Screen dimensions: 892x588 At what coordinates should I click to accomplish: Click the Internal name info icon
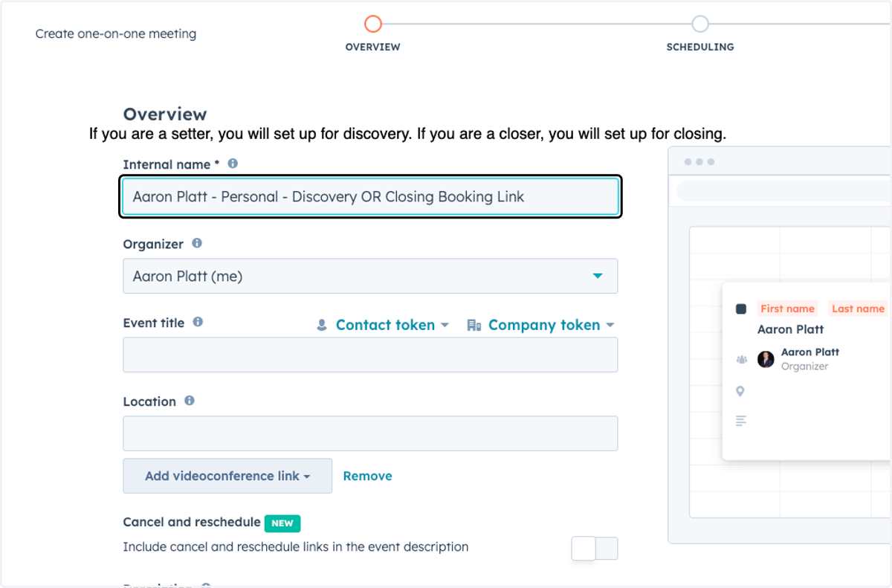(x=233, y=164)
